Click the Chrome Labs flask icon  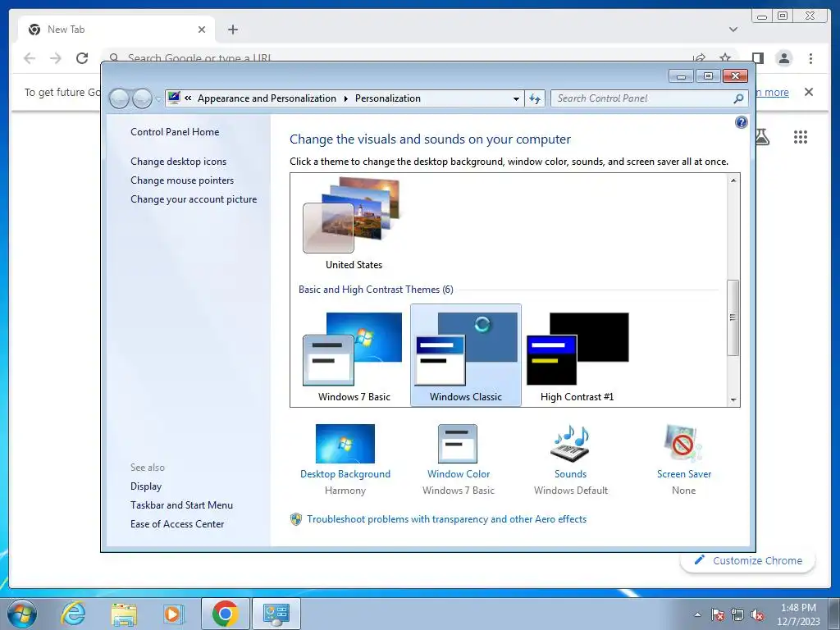click(762, 137)
